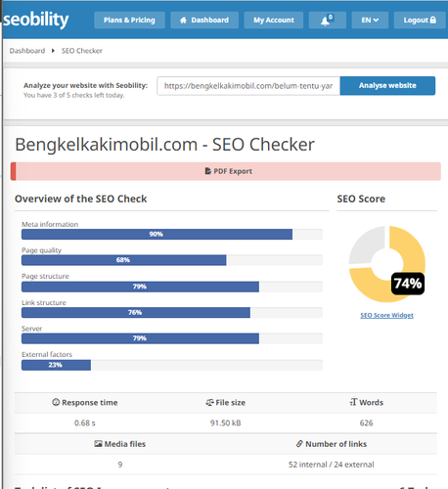Viewport: 448px width, 489px height.
Task: Click the '91.50 kB' file size value
Action: coord(226,423)
